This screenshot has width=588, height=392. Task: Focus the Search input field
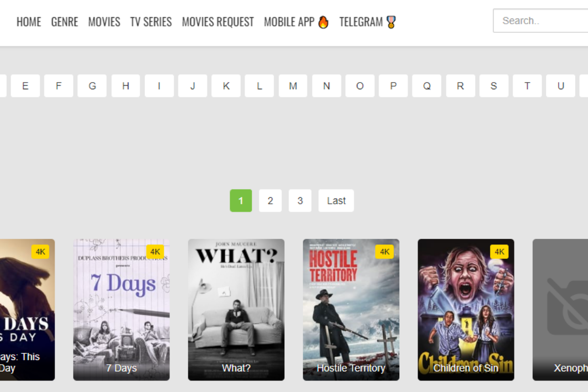point(541,21)
